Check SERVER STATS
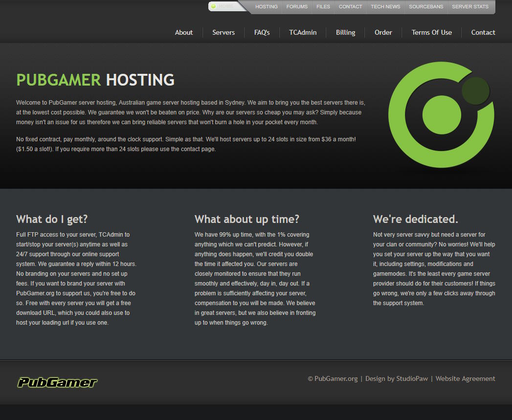This screenshot has width=512, height=420. pos(470,6)
